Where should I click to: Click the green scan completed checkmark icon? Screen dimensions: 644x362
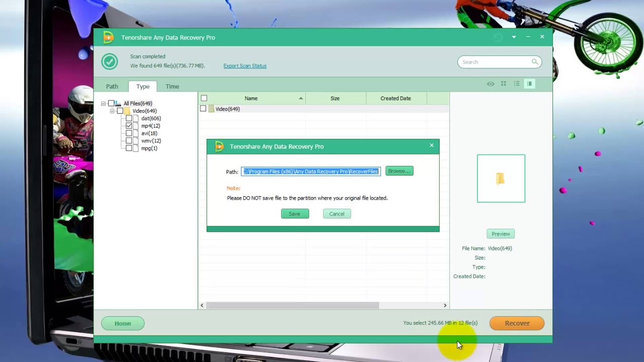tap(109, 61)
